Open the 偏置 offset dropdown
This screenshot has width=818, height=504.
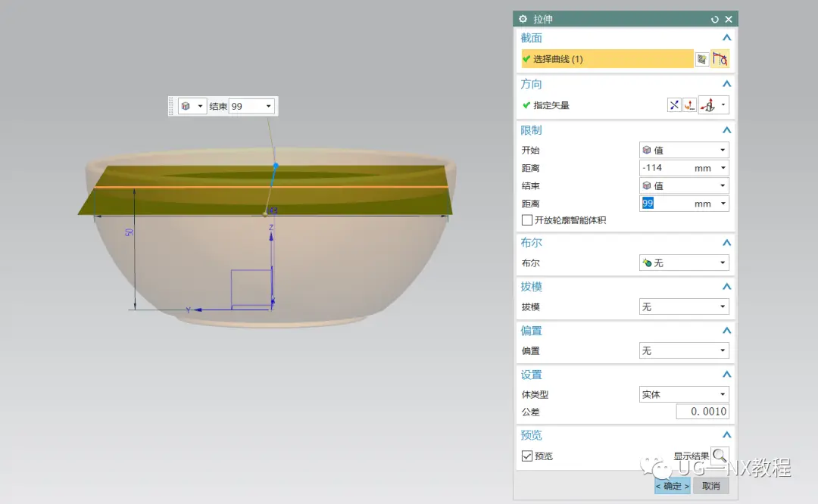click(684, 350)
